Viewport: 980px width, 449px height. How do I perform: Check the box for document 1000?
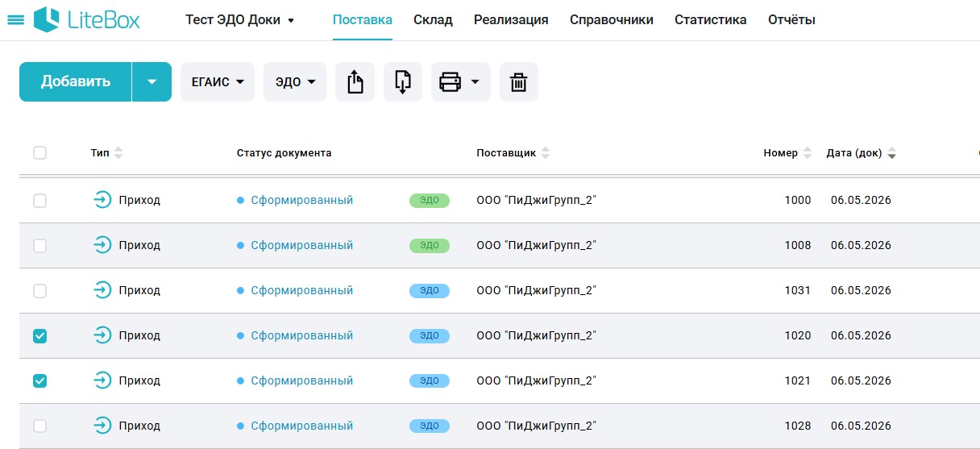point(39,201)
